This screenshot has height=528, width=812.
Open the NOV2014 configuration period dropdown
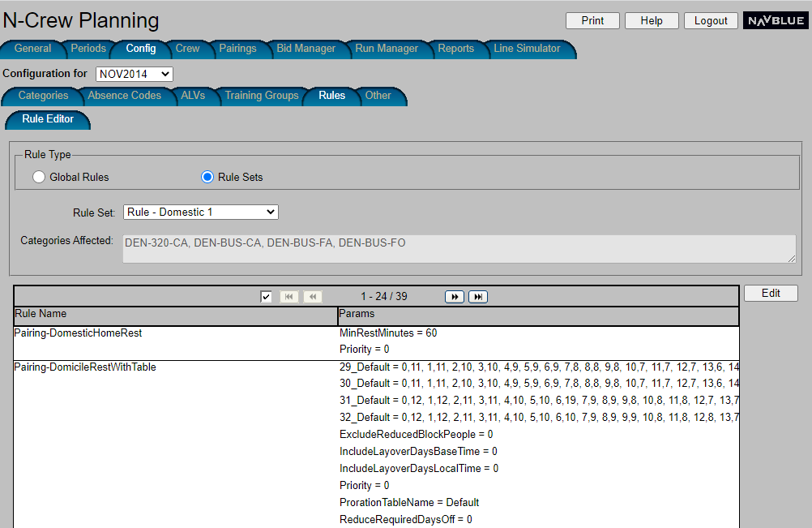point(135,74)
